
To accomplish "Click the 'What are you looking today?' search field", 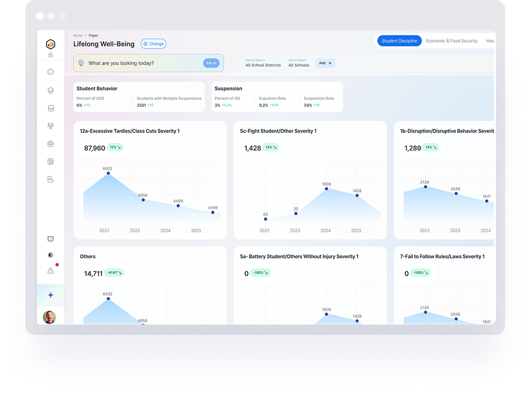I will click(x=141, y=63).
